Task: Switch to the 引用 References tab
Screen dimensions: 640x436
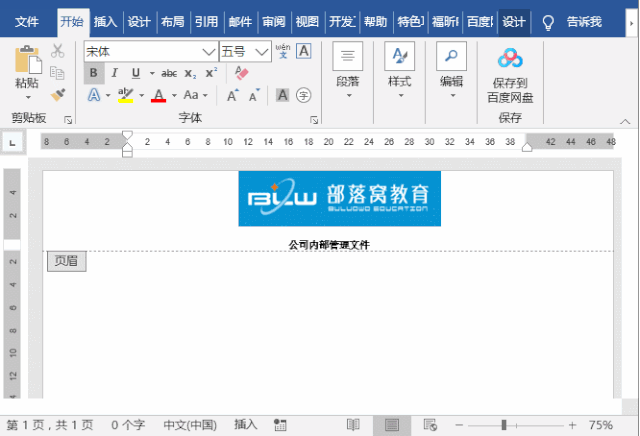Action: tap(207, 22)
